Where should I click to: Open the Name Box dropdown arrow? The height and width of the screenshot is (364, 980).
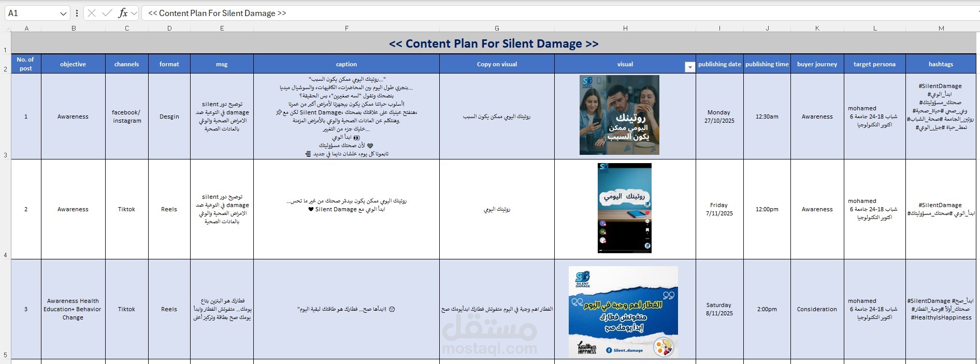click(63, 13)
